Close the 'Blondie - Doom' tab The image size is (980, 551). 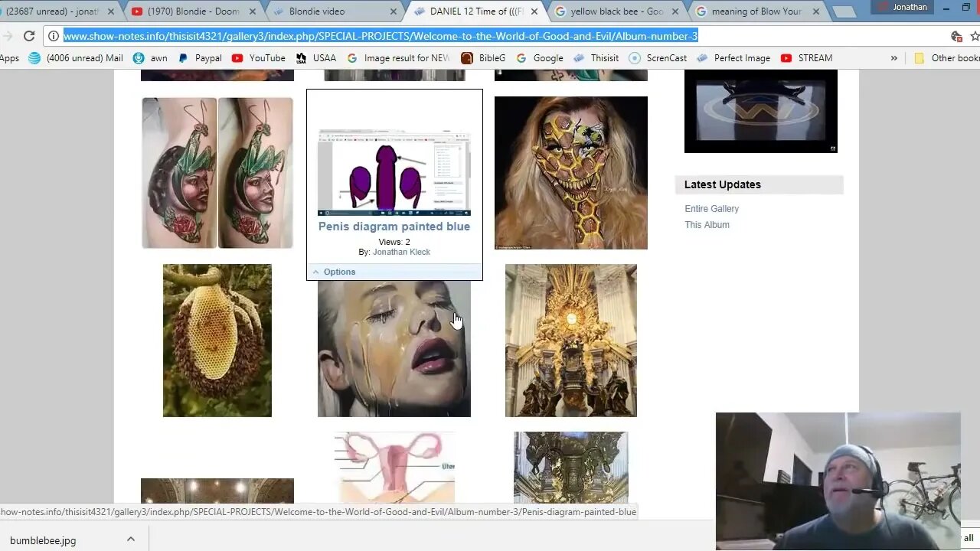(x=253, y=11)
